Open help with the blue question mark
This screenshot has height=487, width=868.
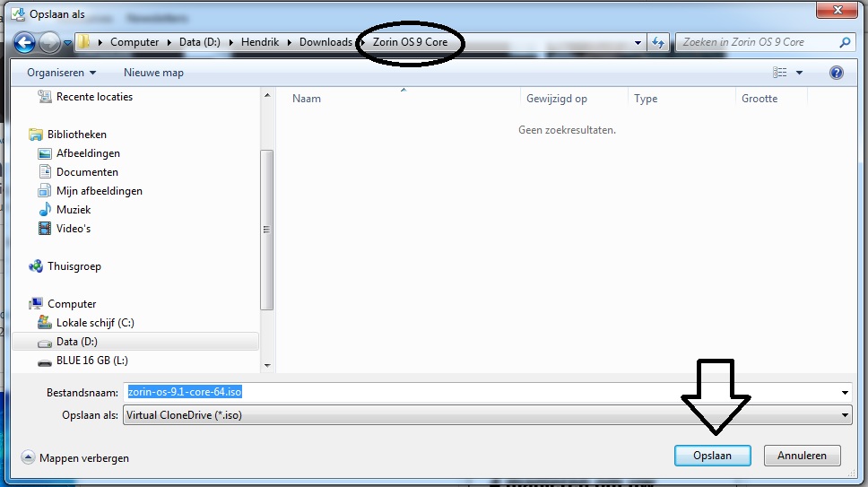pyautogui.click(x=837, y=73)
